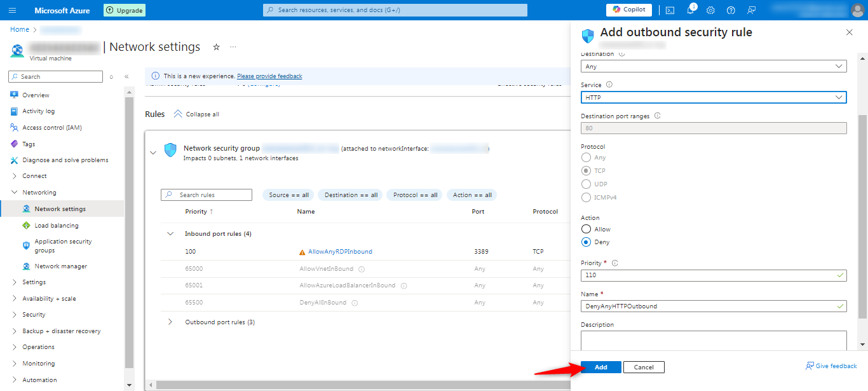Open Activity log in the sidebar
The image size is (868, 391).
click(x=38, y=111)
